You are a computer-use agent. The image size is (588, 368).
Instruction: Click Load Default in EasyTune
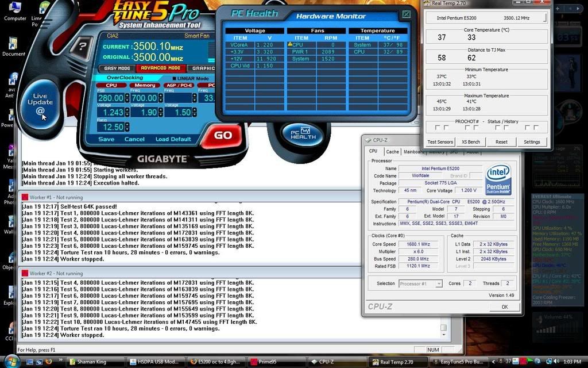pos(173,139)
